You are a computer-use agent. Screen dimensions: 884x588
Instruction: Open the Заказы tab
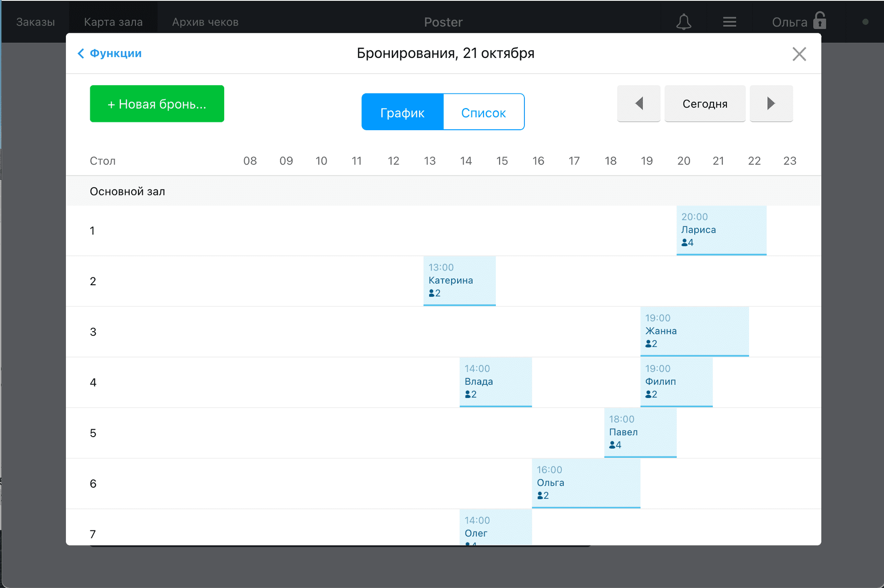35,22
